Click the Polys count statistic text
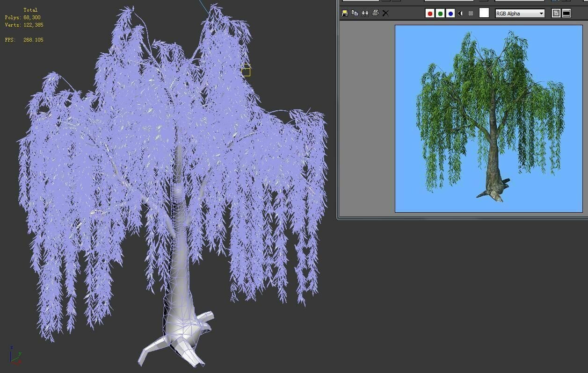The image size is (588, 373). pyautogui.click(x=22, y=17)
